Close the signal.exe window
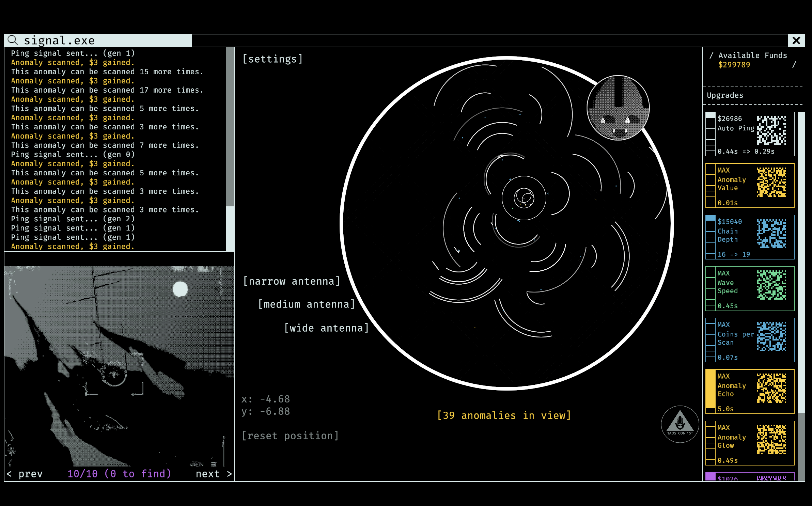812x506 pixels. point(796,41)
